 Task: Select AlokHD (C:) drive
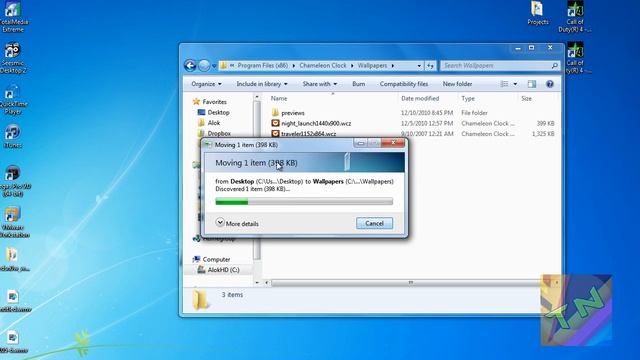pyautogui.click(x=218, y=270)
